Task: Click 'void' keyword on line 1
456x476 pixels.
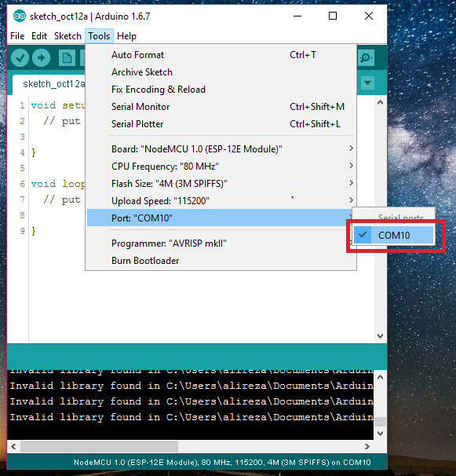Action: [43, 105]
